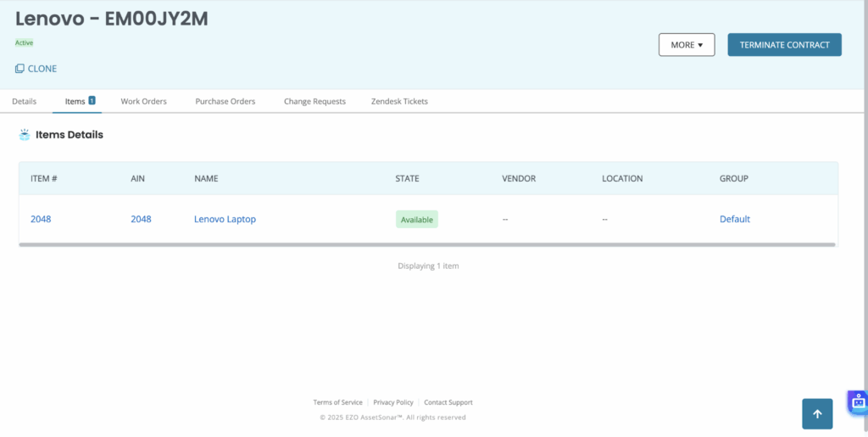Click the Default group link
The width and height of the screenshot is (868, 437).
735,219
